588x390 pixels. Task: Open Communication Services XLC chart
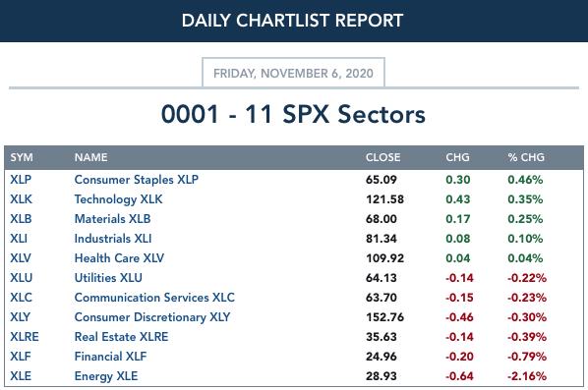coord(154,298)
